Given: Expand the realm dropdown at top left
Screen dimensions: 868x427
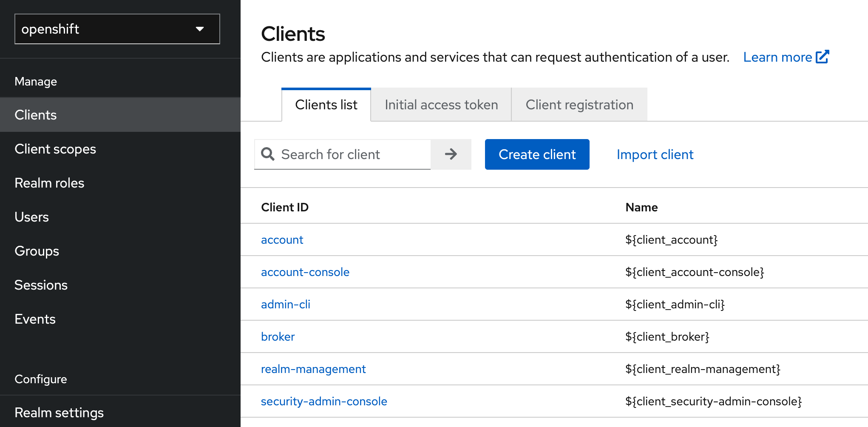Looking at the screenshot, I should point(117,29).
